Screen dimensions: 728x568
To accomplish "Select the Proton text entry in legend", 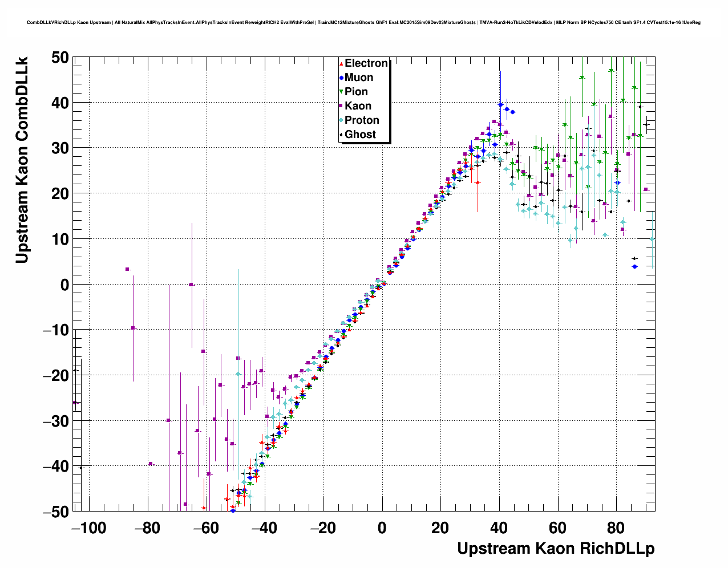I will coord(362,120).
